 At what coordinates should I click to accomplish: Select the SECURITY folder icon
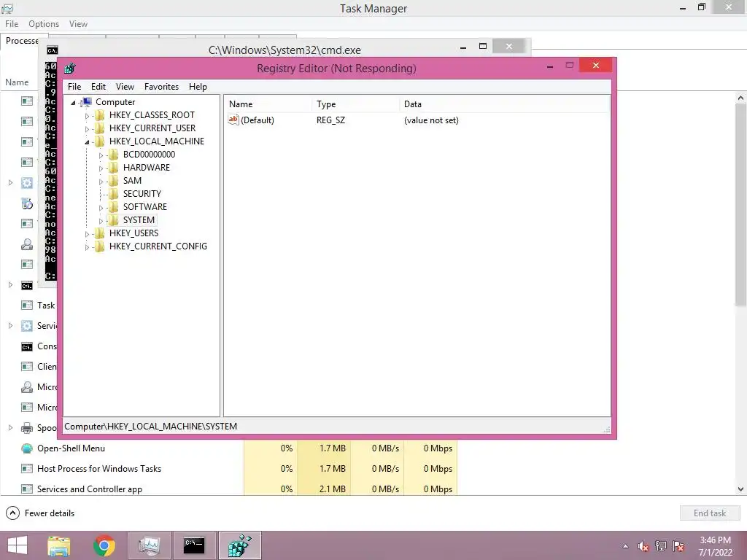pyautogui.click(x=113, y=194)
